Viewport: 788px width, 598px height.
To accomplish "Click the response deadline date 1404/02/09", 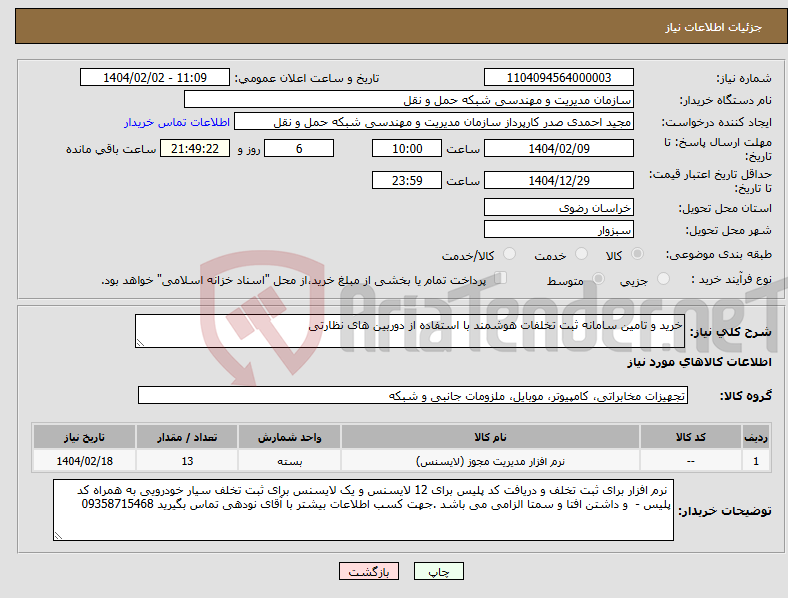I will [558, 148].
